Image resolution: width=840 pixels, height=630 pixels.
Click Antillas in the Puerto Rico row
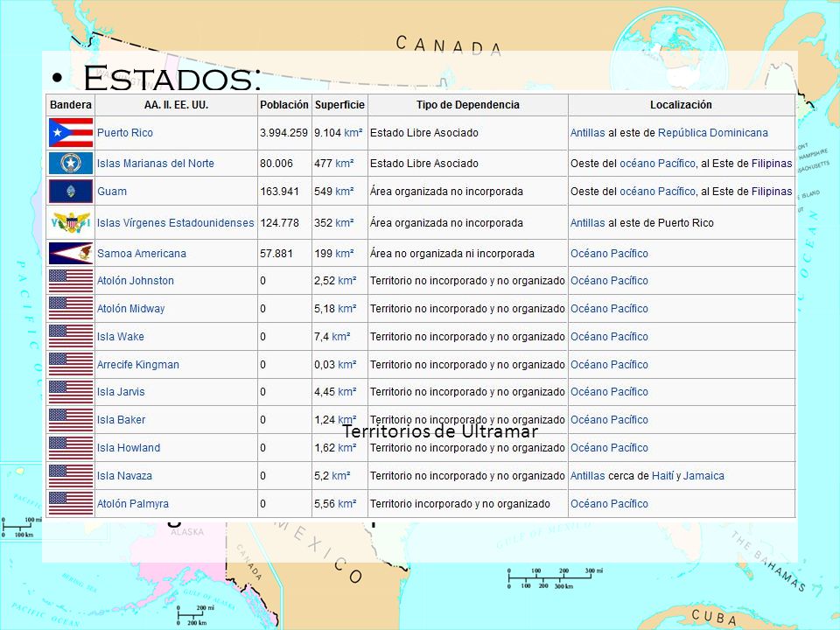[588, 133]
